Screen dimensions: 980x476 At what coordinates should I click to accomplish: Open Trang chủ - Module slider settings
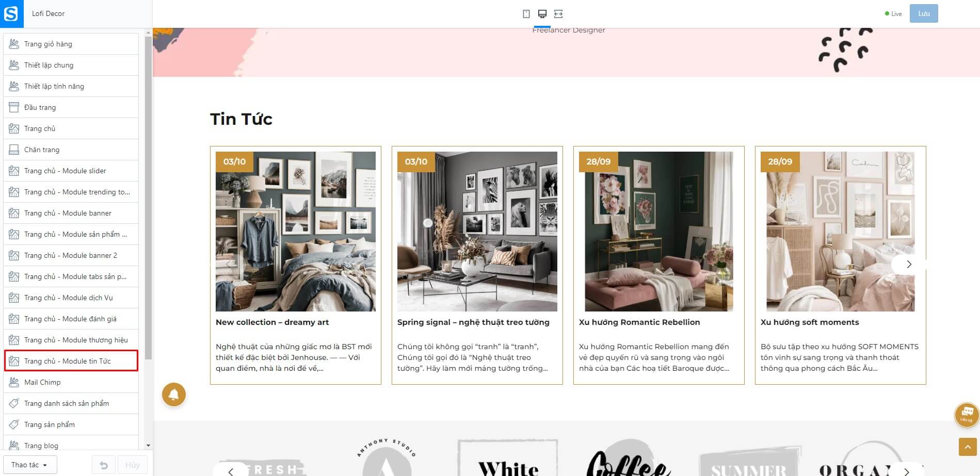[71, 171]
